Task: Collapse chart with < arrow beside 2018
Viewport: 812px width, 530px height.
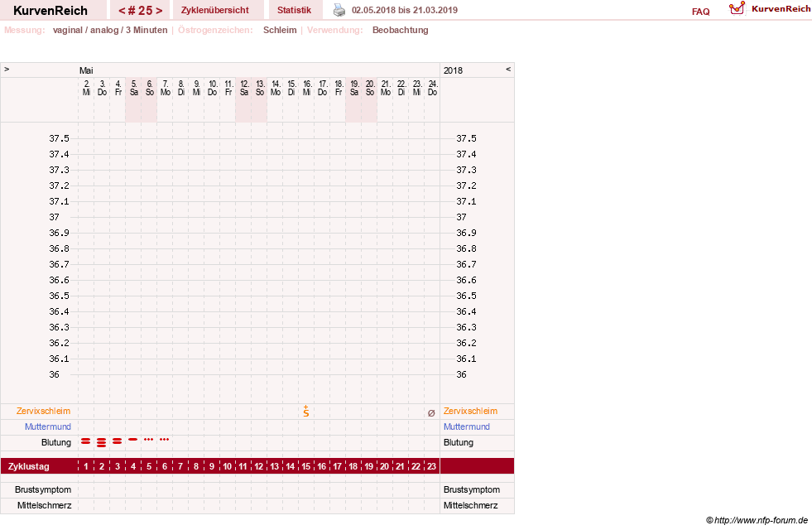Action: point(508,69)
